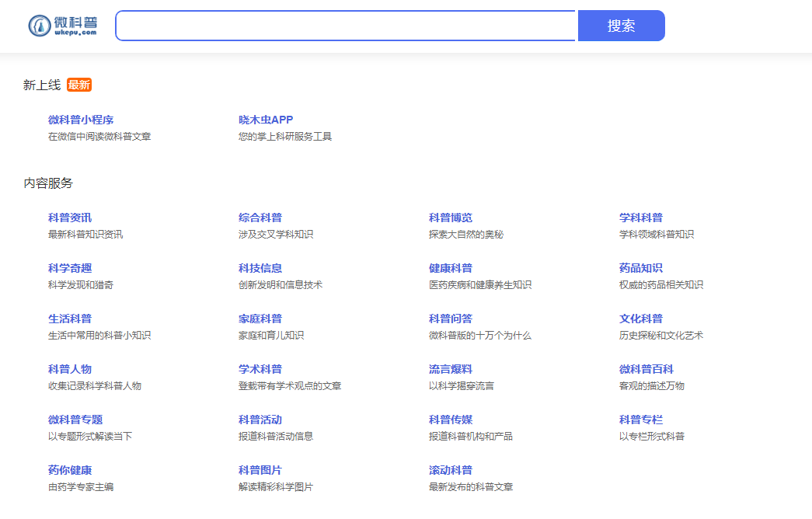Click text 以专题形式解读当下
Viewport: 812px width, 519px height.
90,437
